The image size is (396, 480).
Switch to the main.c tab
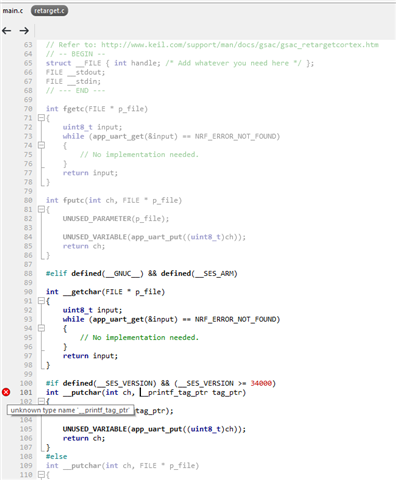(13, 11)
